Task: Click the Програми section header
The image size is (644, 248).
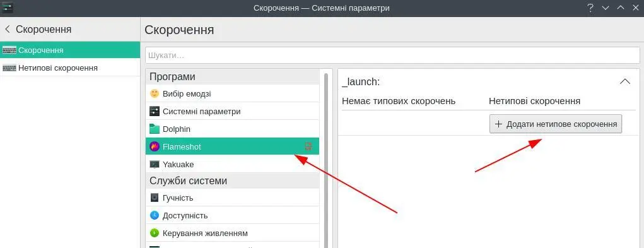Action: [232, 77]
